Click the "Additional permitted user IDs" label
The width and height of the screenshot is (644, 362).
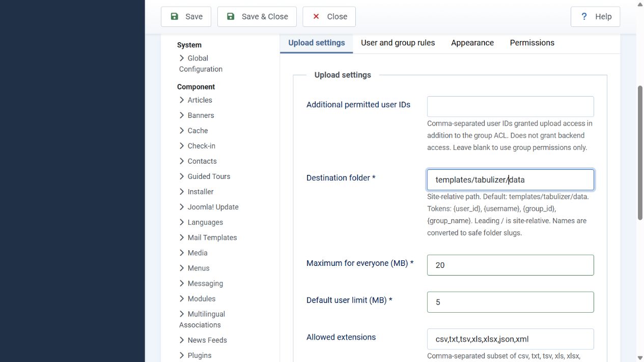pyautogui.click(x=358, y=105)
